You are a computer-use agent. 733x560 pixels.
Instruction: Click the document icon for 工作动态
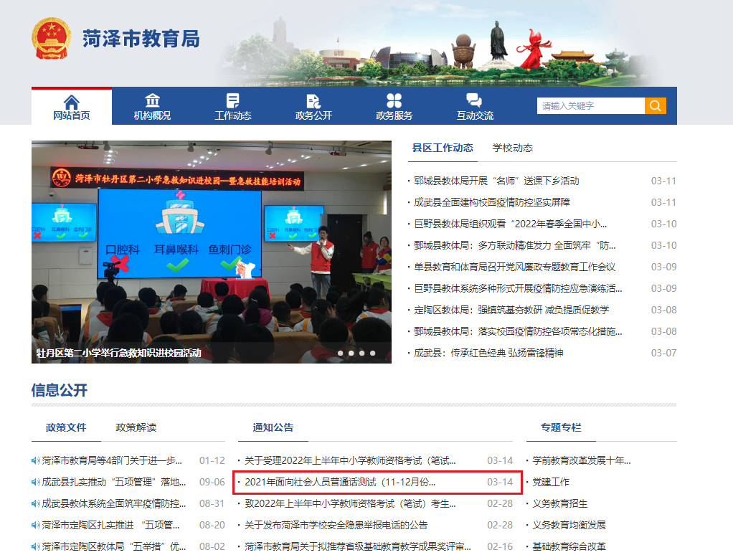pos(233,100)
